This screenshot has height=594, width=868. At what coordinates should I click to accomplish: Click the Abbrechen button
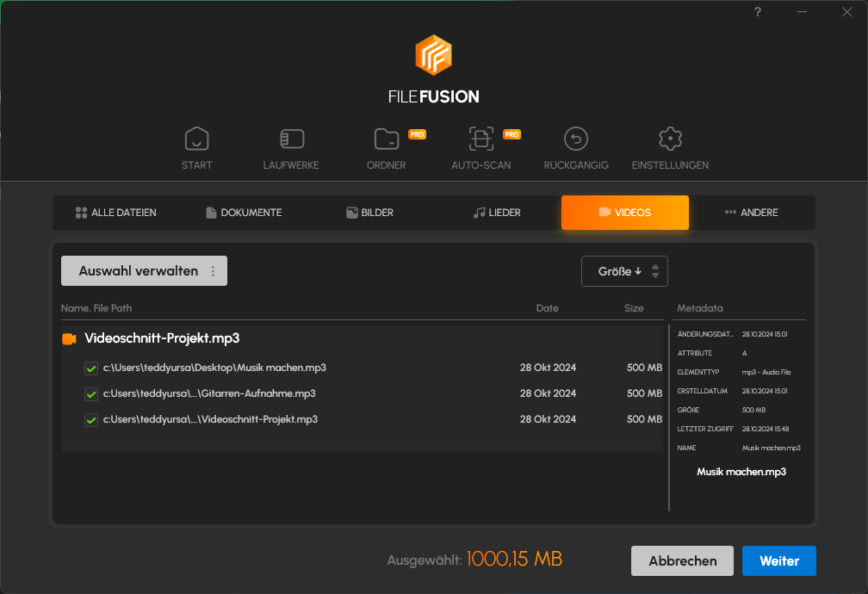click(x=682, y=560)
